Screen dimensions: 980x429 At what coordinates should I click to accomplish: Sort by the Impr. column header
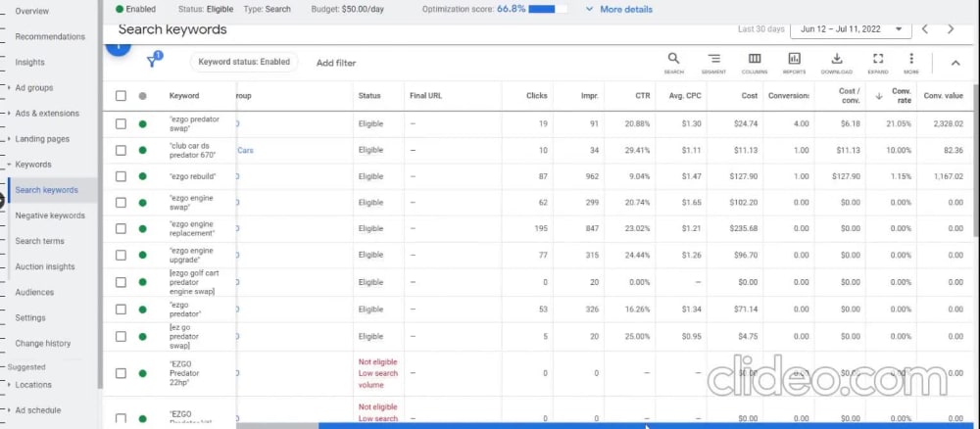589,96
